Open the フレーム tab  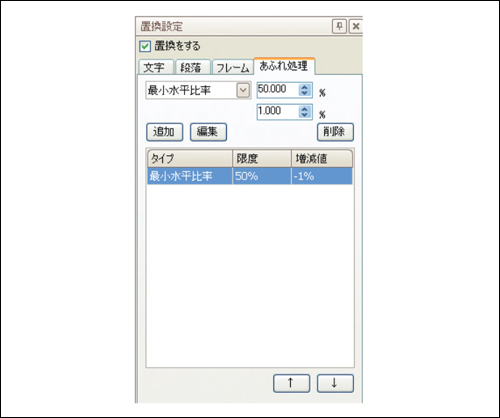tap(233, 68)
